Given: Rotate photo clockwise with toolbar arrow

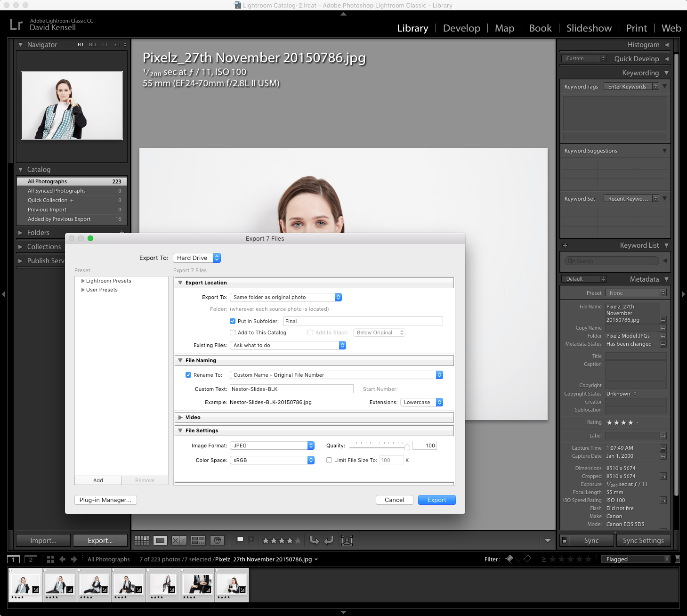Looking at the screenshot, I should point(329,541).
